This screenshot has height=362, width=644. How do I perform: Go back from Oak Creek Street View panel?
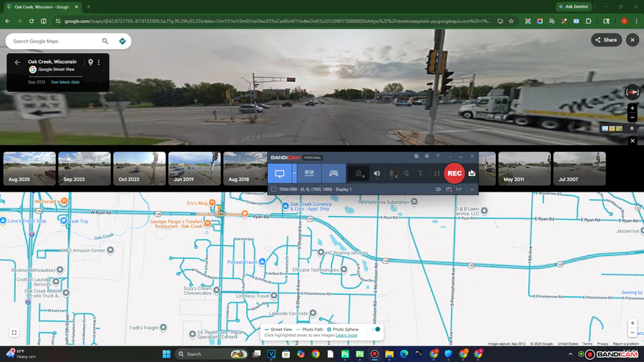click(x=17, y=62)
